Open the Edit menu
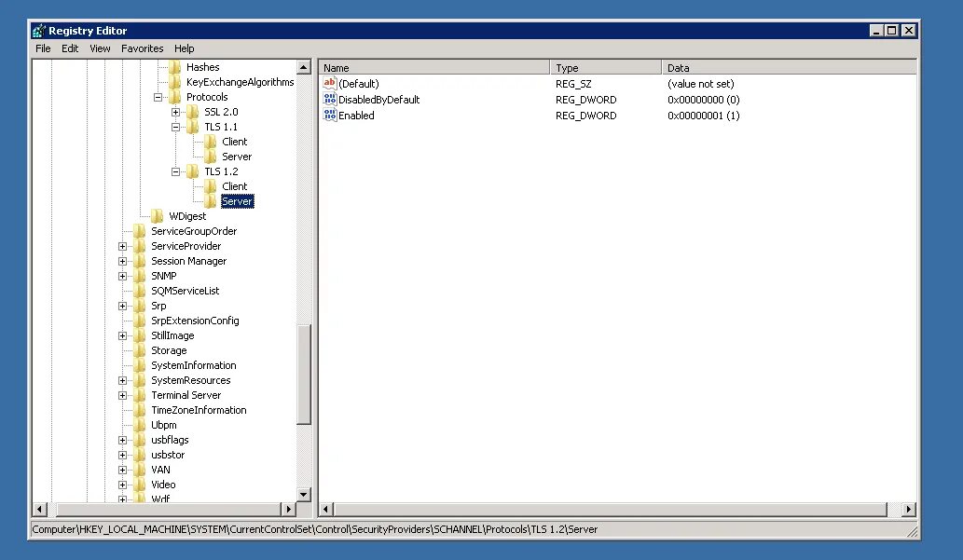 69,48
